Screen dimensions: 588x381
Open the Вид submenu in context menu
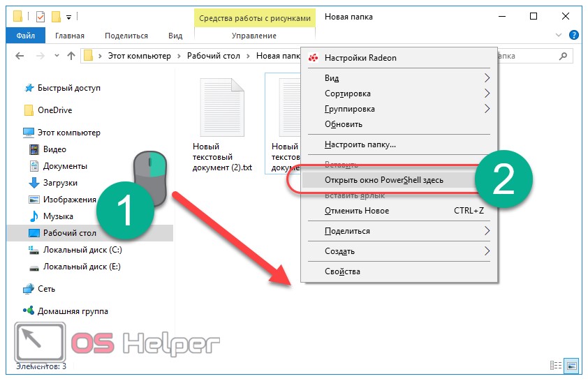pos(399,78)
